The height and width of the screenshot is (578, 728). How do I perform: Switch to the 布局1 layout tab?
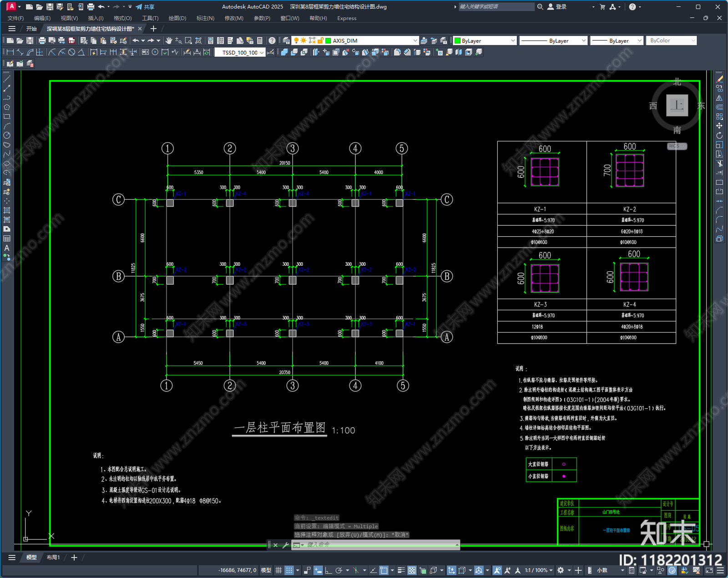[x=53, y=558]
